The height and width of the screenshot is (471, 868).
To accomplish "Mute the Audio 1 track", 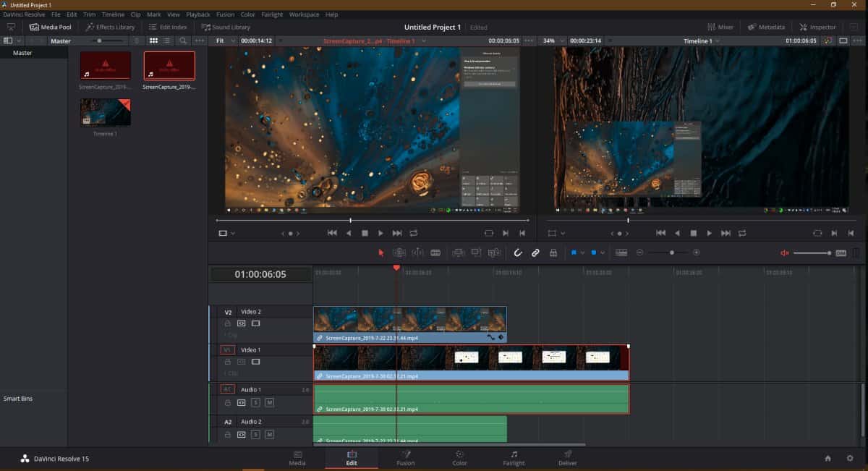I will tap(269, 402).
